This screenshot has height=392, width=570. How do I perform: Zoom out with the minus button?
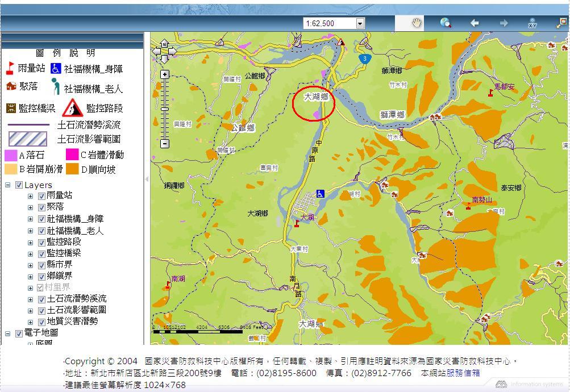click(165, 144)
